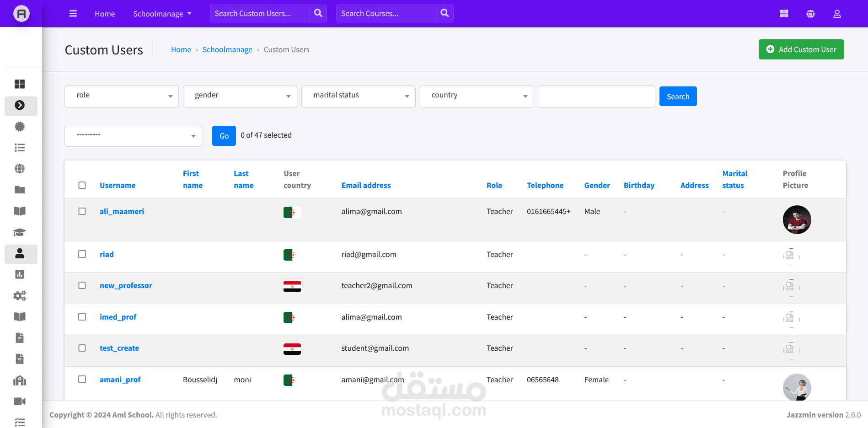This screenshot has height=428, width=868.
Task: Open the role filter dropdown
Action: pyautogui.click(x=122, y=96)
